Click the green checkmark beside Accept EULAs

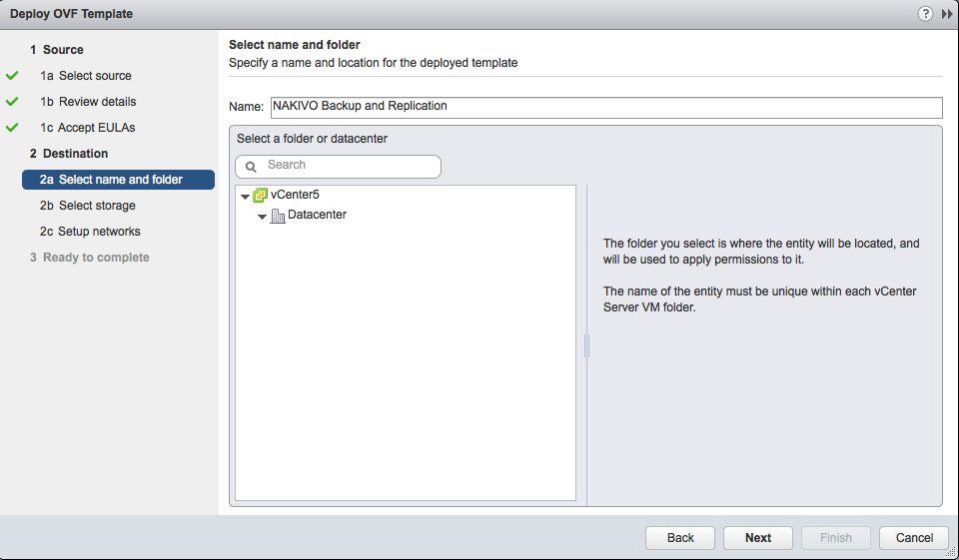[12, 128]
